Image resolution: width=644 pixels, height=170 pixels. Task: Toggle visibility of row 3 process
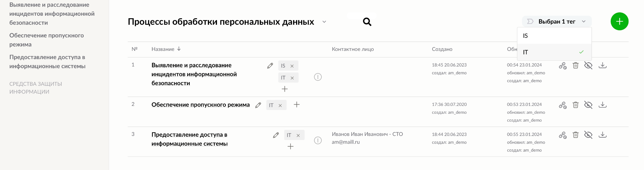[588, 135]
